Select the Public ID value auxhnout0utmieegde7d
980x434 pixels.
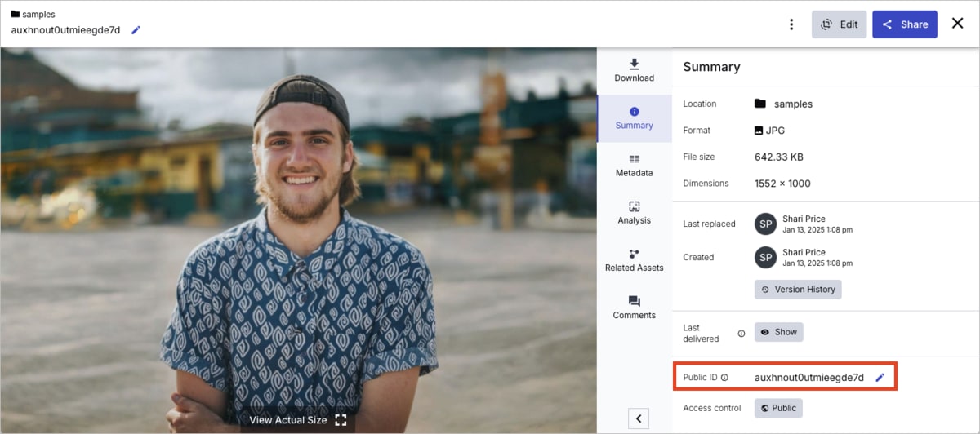pos(808,378)
